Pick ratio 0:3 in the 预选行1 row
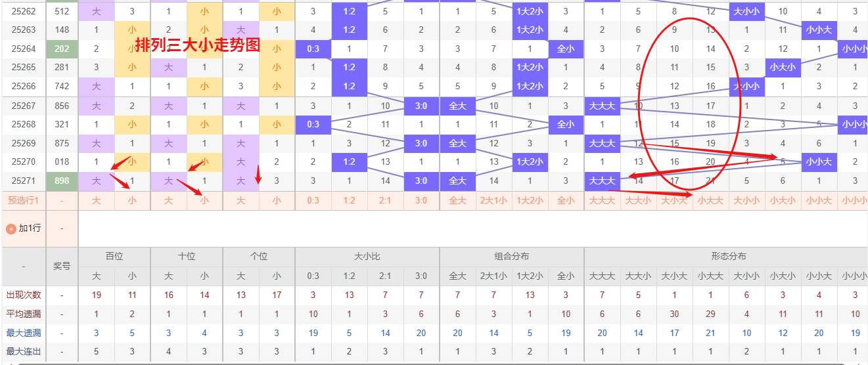Viewport: 868px width, 365px height. [313, 201]
